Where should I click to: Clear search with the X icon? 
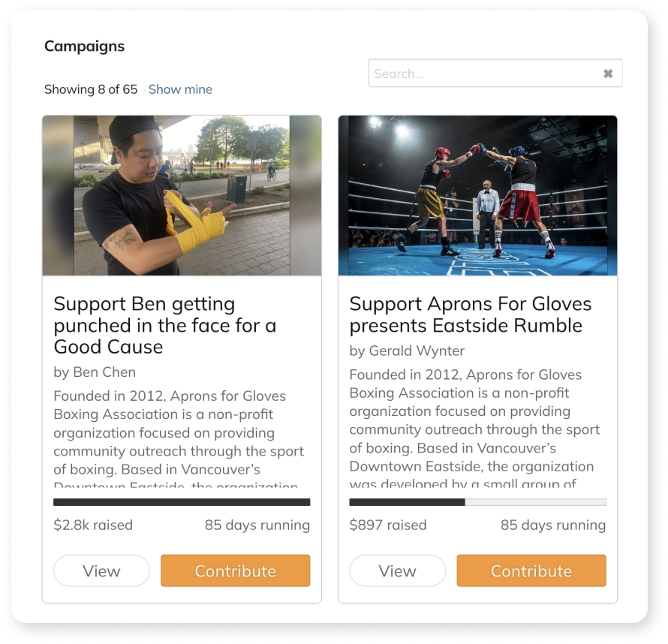tap(608, 74)
